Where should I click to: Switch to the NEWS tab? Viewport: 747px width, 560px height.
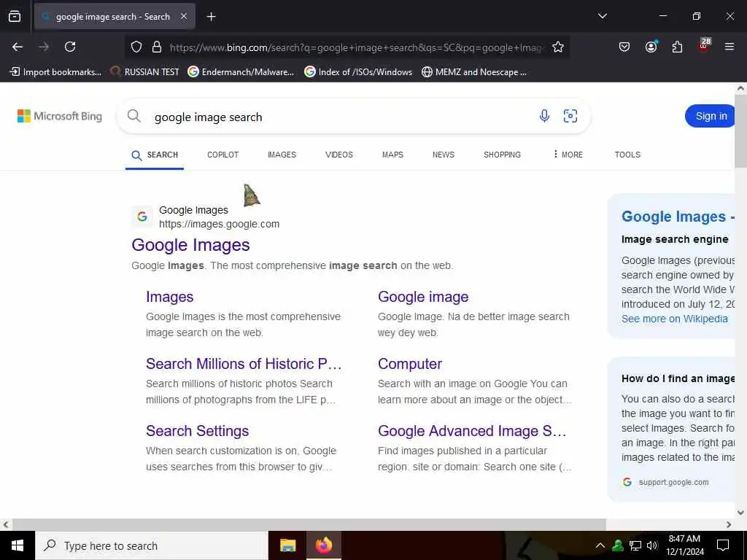pos(443,155)
